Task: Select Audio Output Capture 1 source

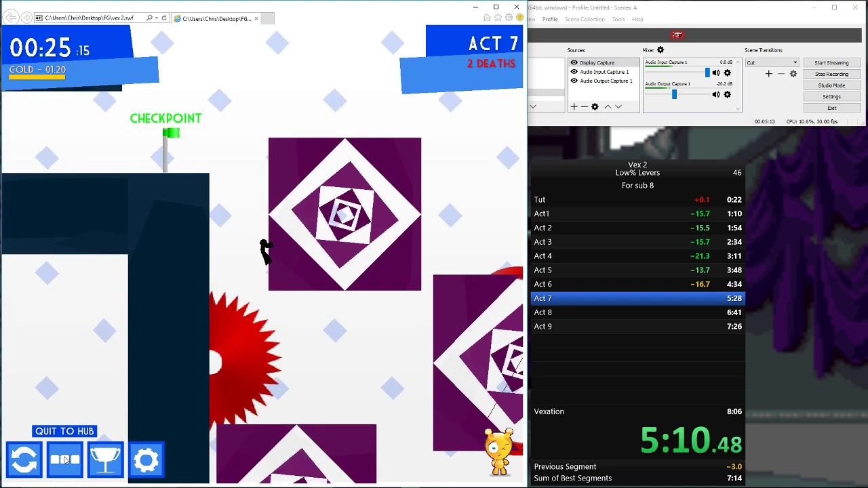Action: [x=602, y=81]
